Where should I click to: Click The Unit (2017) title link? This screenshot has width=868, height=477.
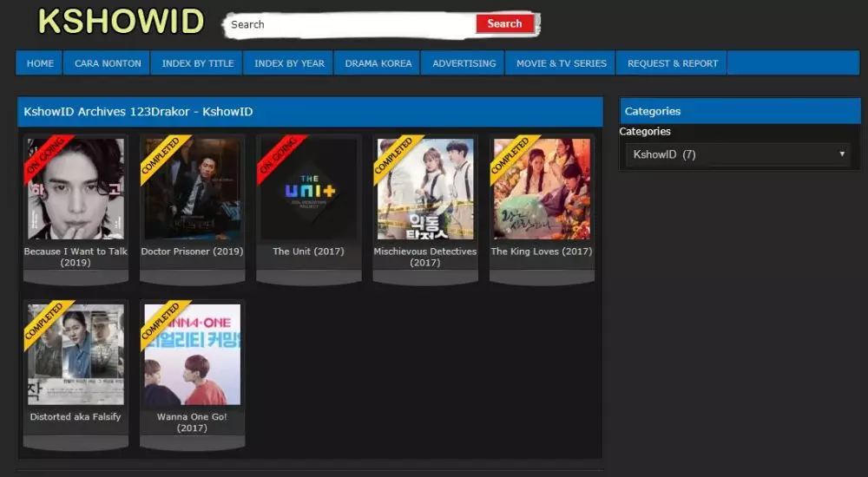pos(308,252)
